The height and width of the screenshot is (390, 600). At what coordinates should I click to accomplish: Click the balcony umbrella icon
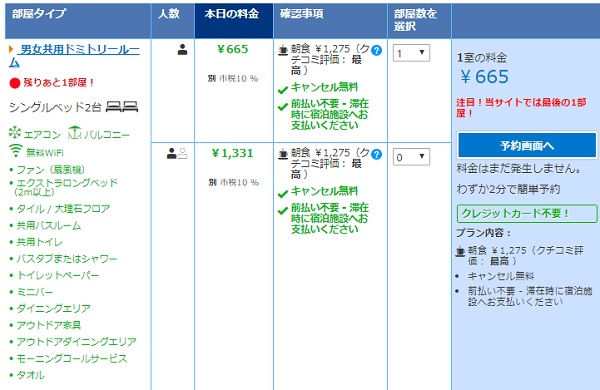point(75,132)
